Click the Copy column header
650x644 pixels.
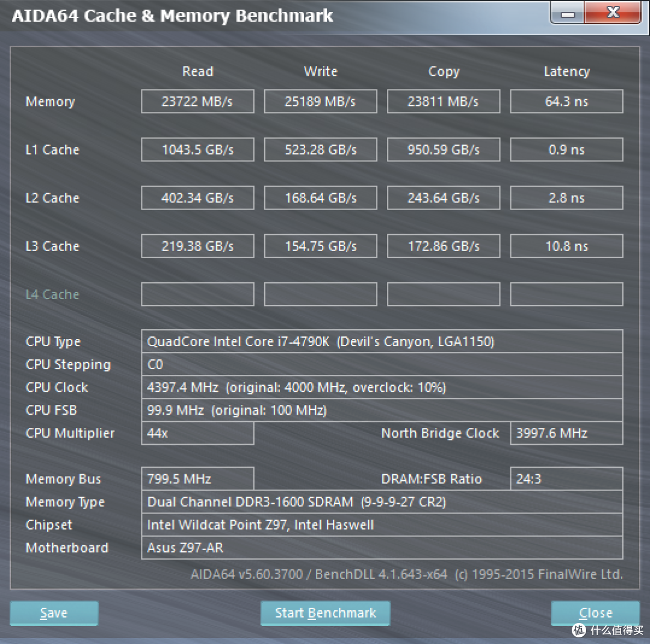point(444,72)
